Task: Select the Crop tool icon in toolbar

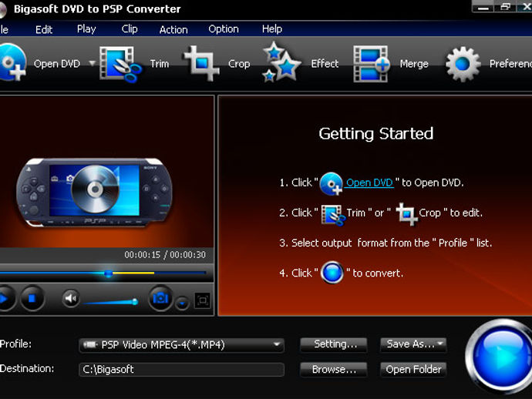Action: 202,63
